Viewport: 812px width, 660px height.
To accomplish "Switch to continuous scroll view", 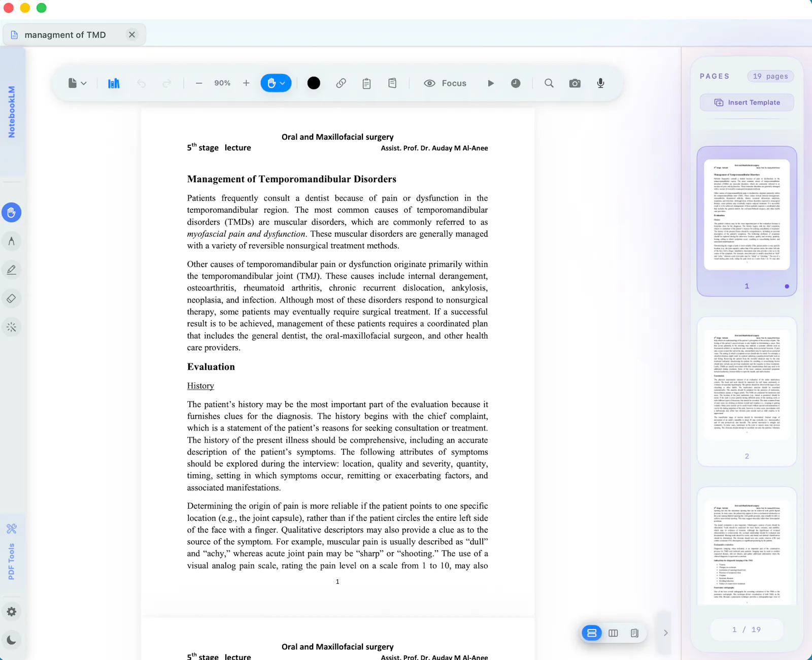I will 592,633.
